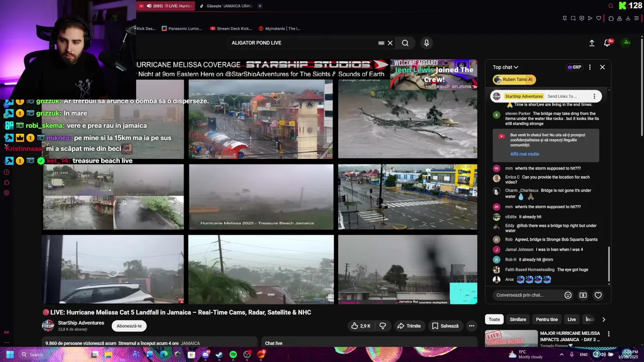Open the browser easy setup menu icon
The image size is (644, 362).
pyautogui.click(x=636, y=19)
